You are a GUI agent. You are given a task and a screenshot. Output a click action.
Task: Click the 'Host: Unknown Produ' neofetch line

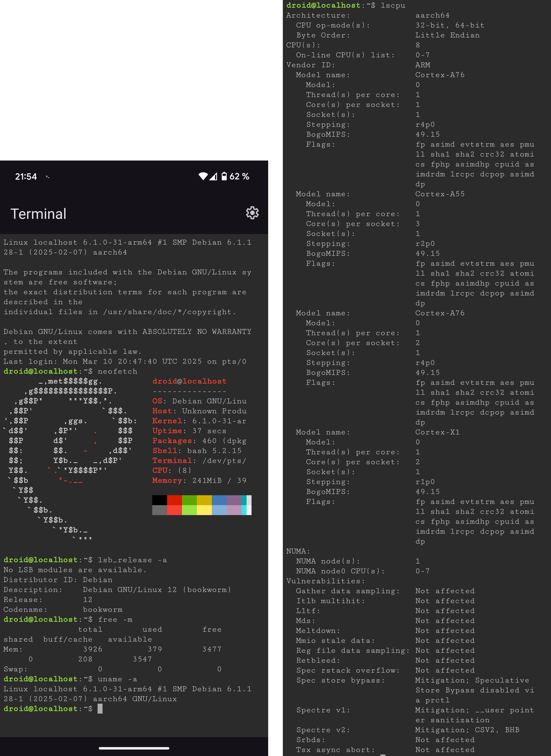(x=199, y=411)
